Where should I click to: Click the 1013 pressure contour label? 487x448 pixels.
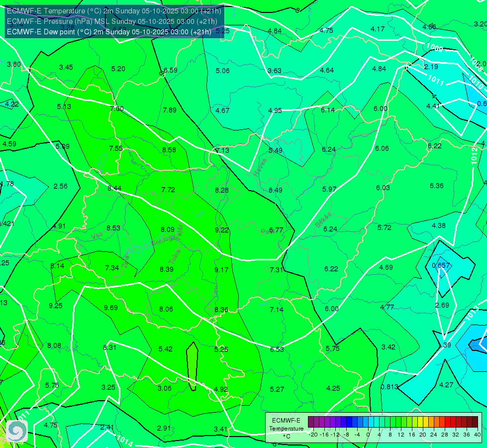point(473,314)
